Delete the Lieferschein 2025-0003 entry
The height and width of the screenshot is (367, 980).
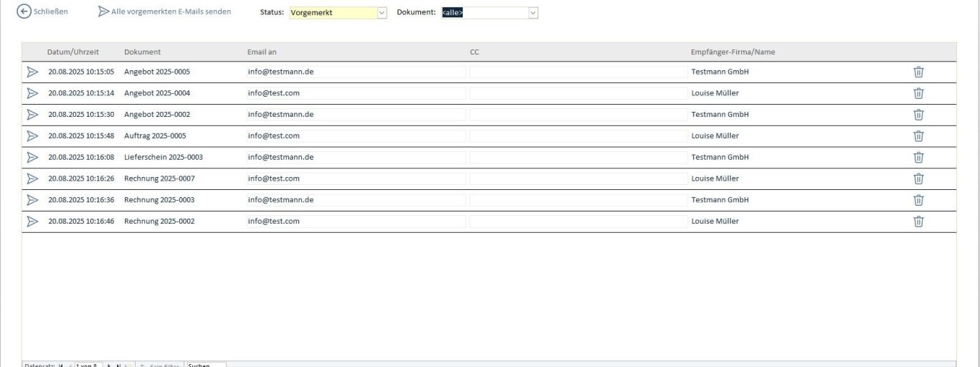pos(918,157)
